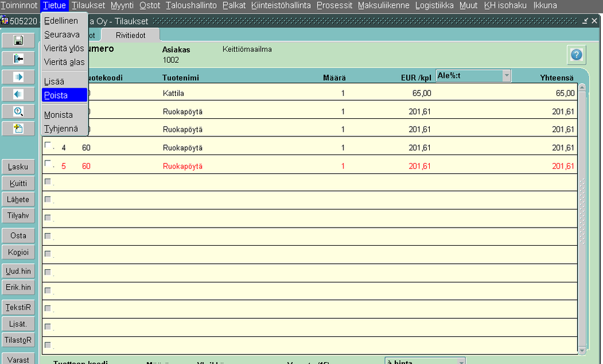Click the Osta button

click(x=18, y=236)
